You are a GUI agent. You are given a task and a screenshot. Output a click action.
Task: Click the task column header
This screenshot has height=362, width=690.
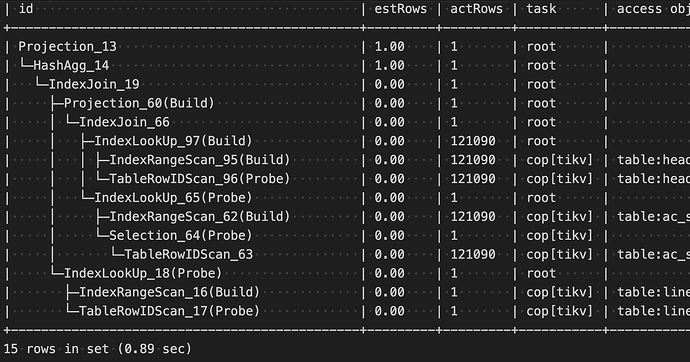tap(541, 9)
